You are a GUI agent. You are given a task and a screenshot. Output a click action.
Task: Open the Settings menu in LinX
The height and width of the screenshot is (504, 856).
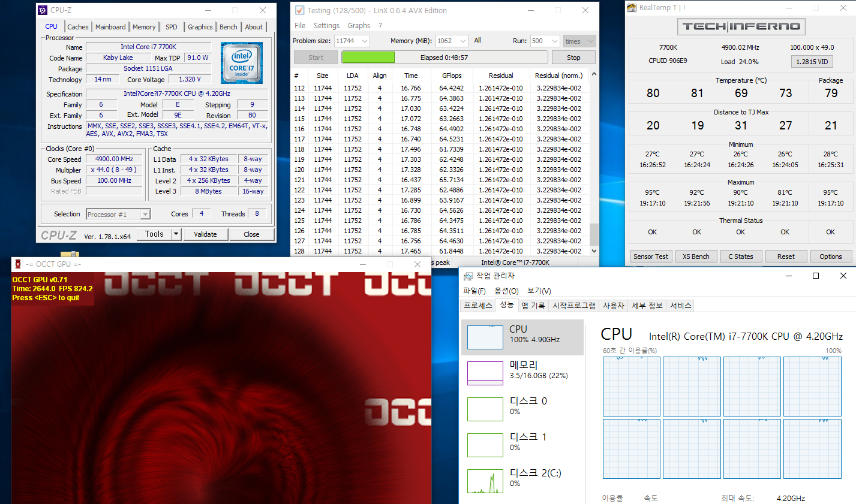(x=326, y=26)
